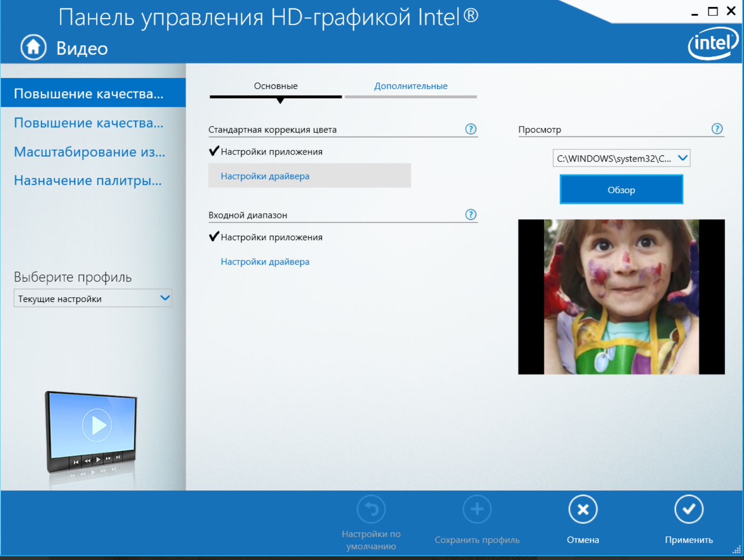Open Назначение палитры... sidebar item

[88, 180]
